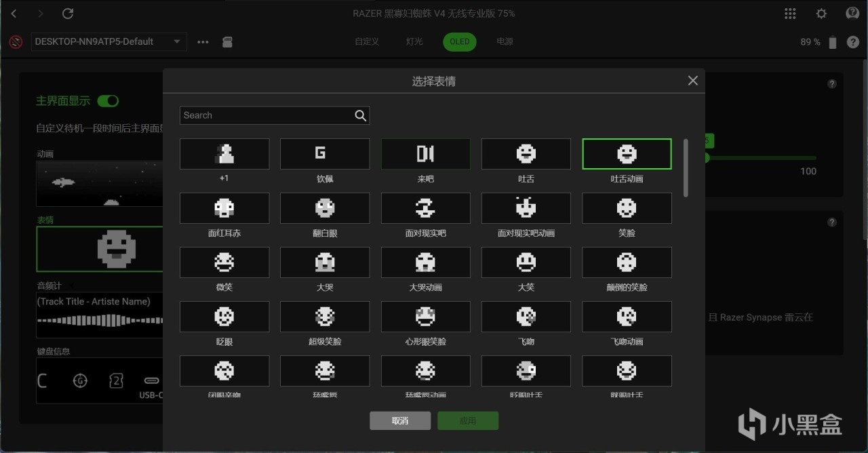
Task: Open the DESKTOP-NN9ATP5-Default profile dropdown
Action: (108, 41)
